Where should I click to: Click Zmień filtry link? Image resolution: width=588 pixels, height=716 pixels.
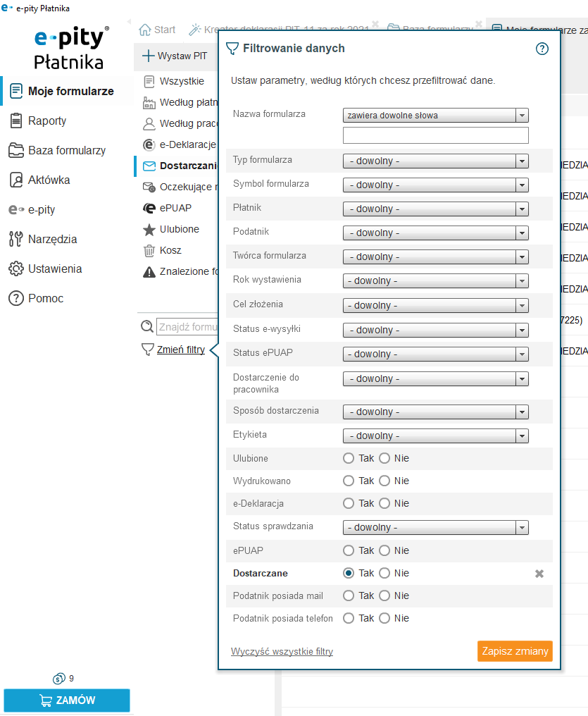pos(181,350)
